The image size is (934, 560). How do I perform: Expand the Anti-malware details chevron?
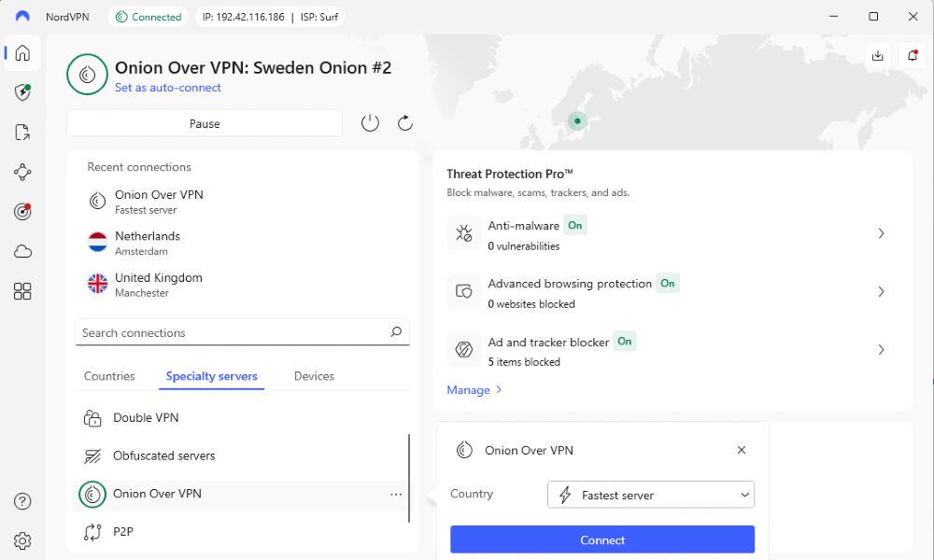tap(881, 233)
